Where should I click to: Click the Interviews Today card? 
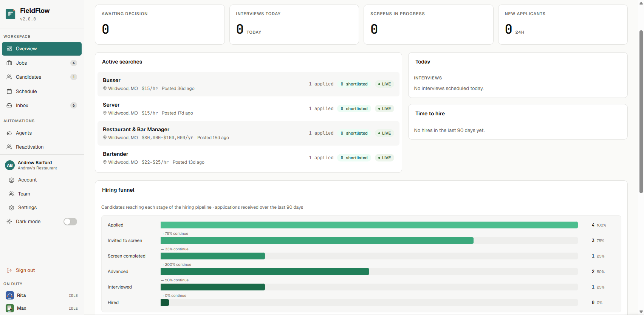point(294,25)
